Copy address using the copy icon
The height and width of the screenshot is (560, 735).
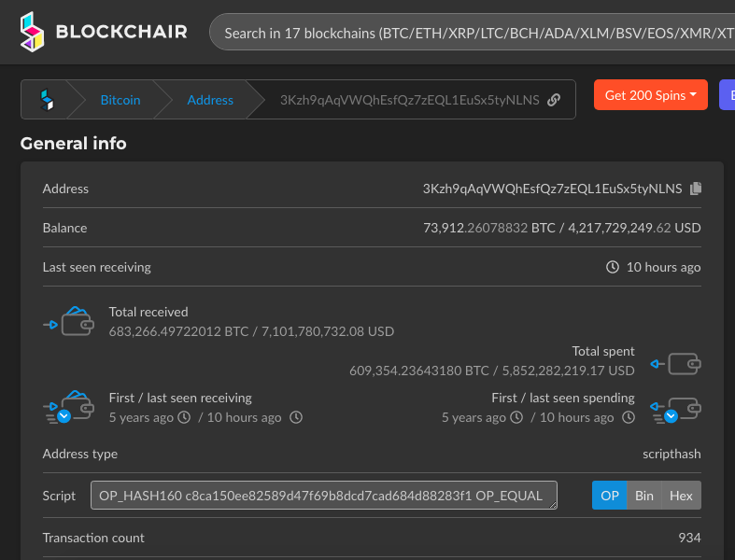coord(696,189)
